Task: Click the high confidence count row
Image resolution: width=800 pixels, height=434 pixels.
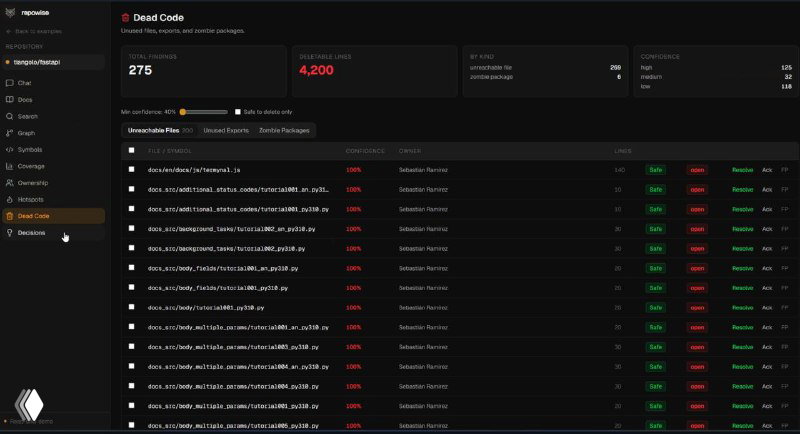Action: (716, 67)
